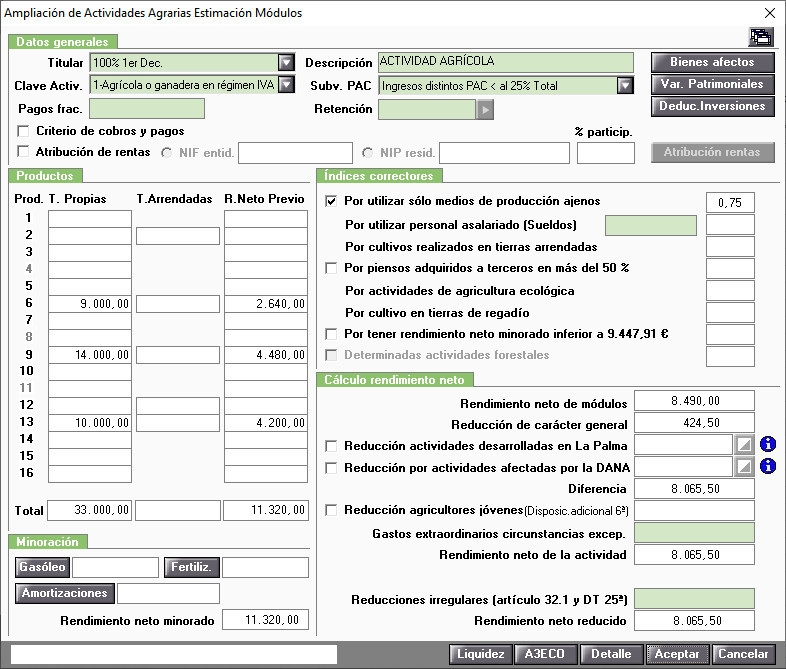786x669 pixels.
Task: Open info icon for La Palma reduction
Action: 767,444
